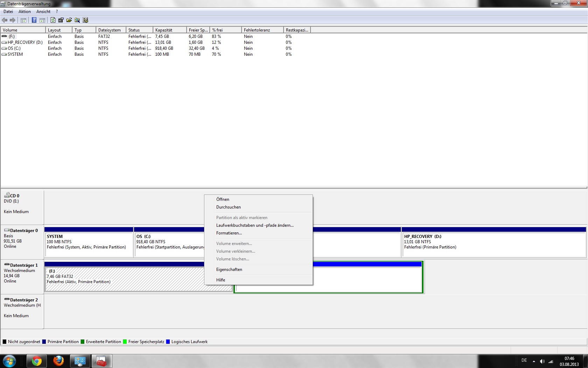This screenshot has height=368, width=588.
Task: Open the Windows Start menu
Action: point(9,361)
